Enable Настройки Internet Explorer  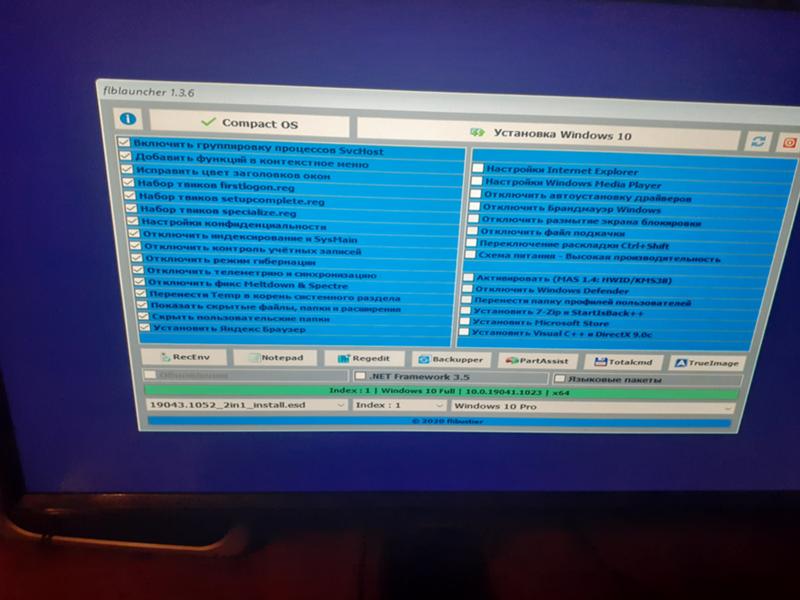pos(478,168)
